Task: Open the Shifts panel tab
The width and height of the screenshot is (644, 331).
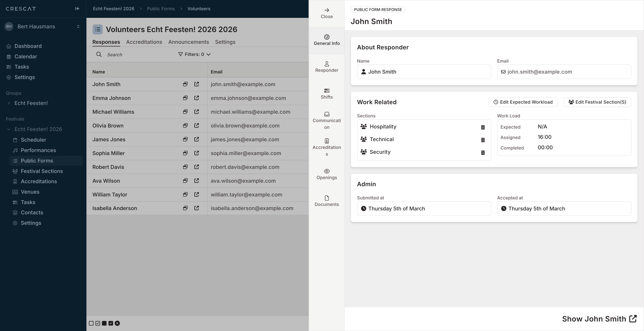Action: [326, 94]
